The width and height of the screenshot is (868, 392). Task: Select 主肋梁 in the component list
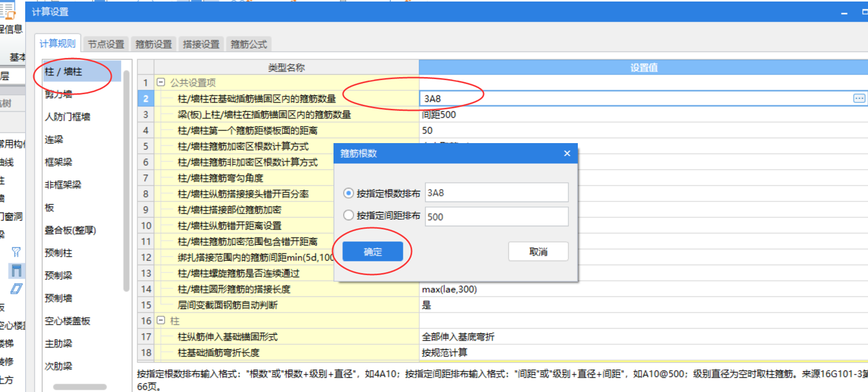[x=58, y=344]
